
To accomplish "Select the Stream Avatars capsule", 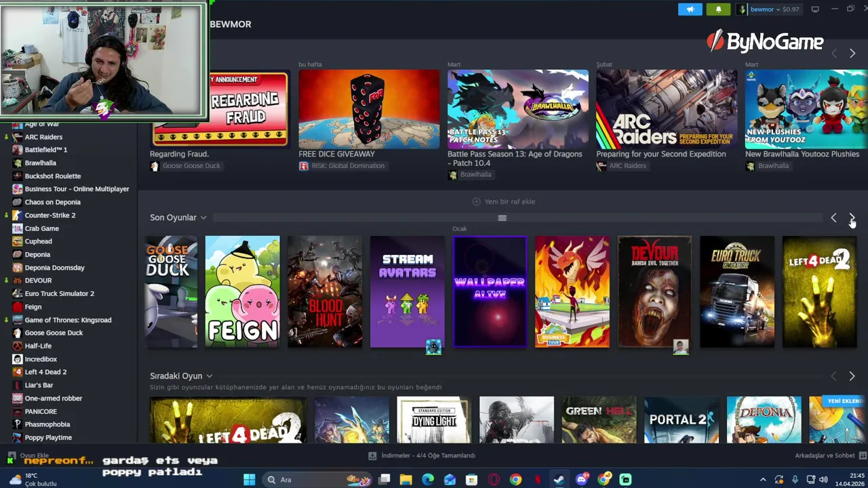I will [407, 291].
